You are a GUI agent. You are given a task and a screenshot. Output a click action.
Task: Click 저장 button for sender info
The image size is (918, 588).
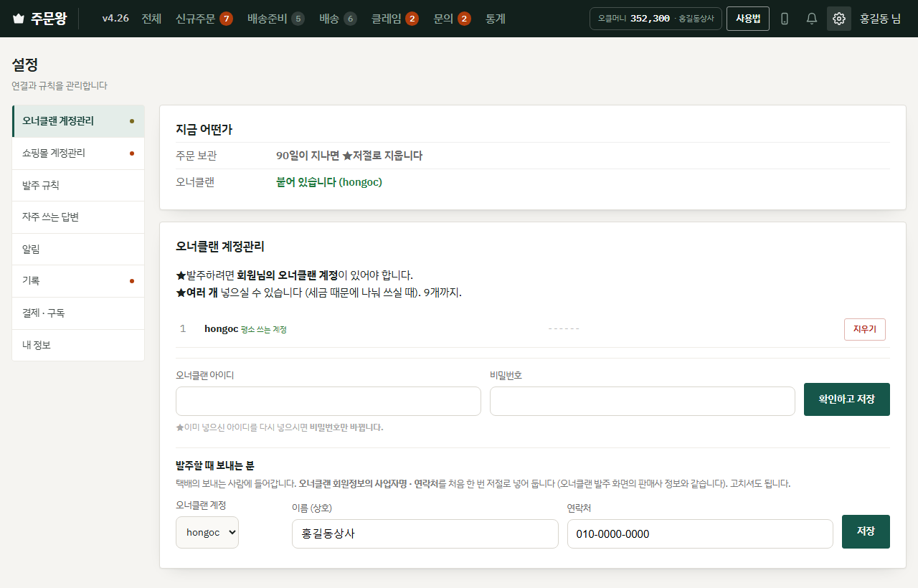[x=866, y=531]
